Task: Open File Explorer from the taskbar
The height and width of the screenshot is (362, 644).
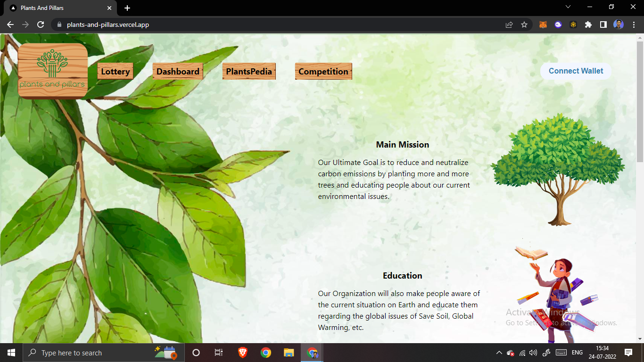Action: [x=288, y=352]
